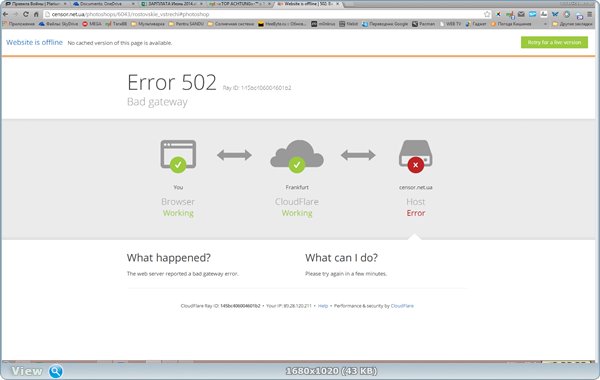The height and width of the screenshot is (380, 600).
Task: Open the Солнечная система bookmarks folder
Action: tap(231, 24)
